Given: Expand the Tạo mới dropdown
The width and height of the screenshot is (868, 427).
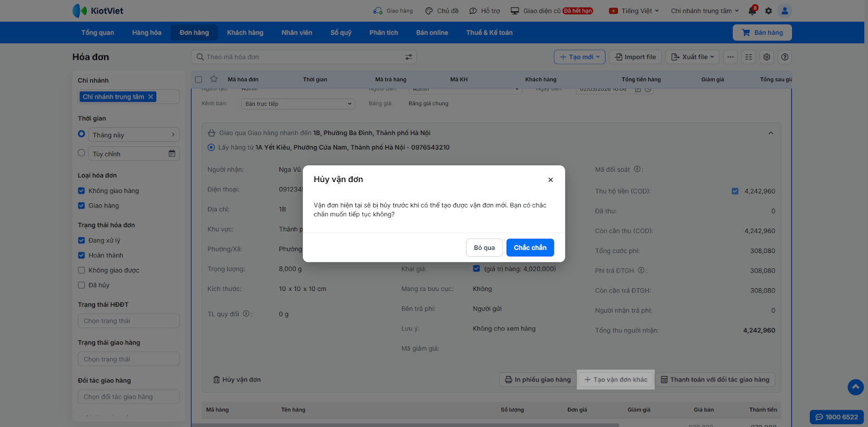Looking at the screenshot, I should 579,57.
